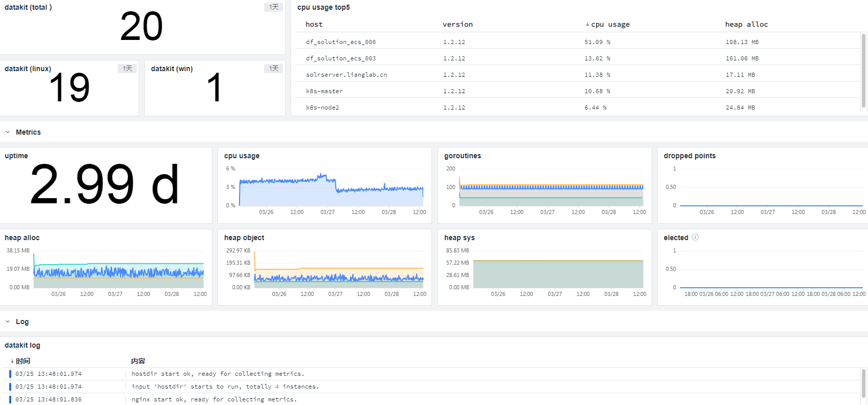
Task: Sort table by heap alloc column
Action: pyautogui.click(x=746, y=25)
